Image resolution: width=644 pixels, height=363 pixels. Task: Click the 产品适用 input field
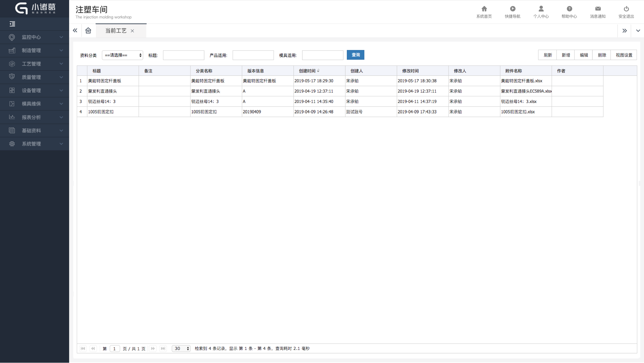[x=253, y=55]
